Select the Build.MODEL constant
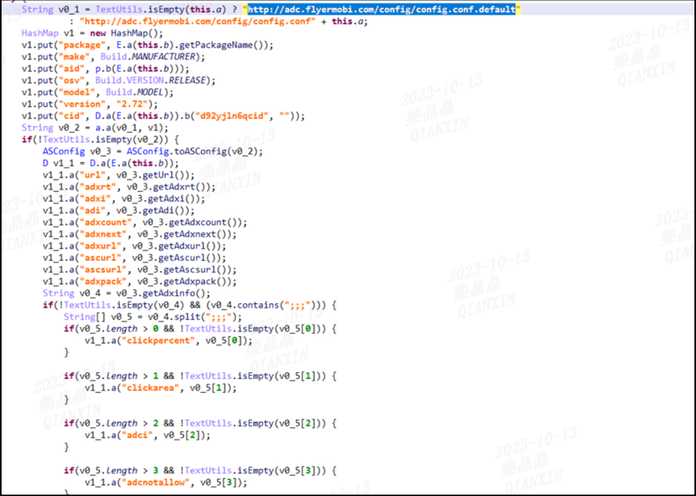 click(134, 92)
